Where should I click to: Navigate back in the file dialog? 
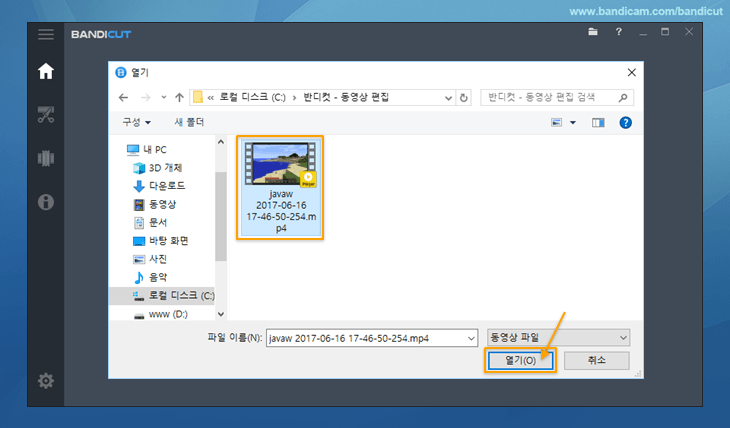tap(123, 97)
